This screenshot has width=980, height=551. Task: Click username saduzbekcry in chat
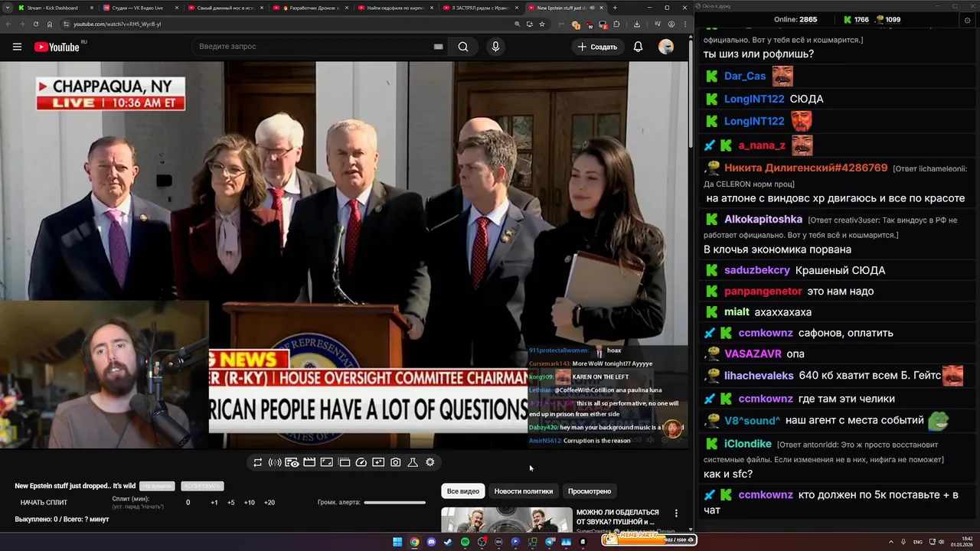(x=757, y=271)
